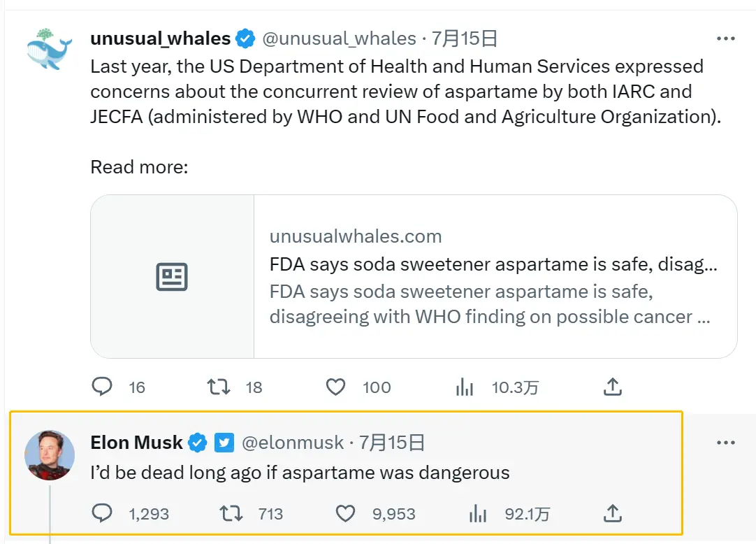Image resolution: width=756 pixels, height=544 pixels.
Task: Open the unusual_whales display name link
Action: [160, 38]
